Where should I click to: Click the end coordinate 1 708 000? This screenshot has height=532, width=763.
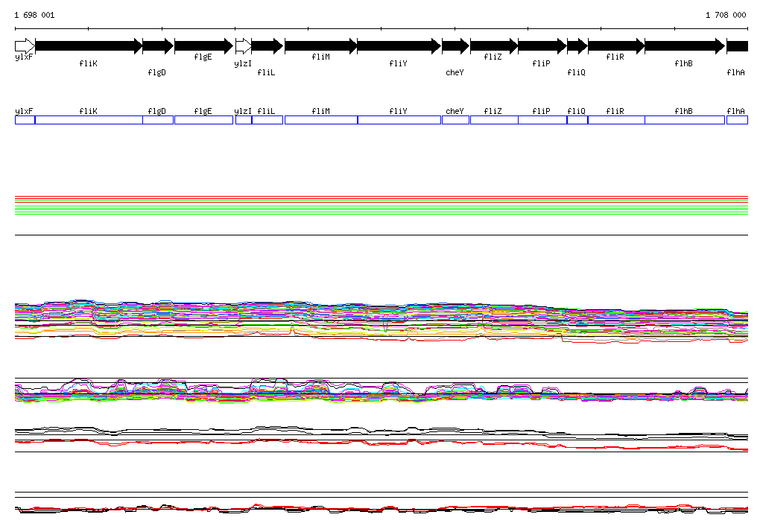[x=726, y=15]
